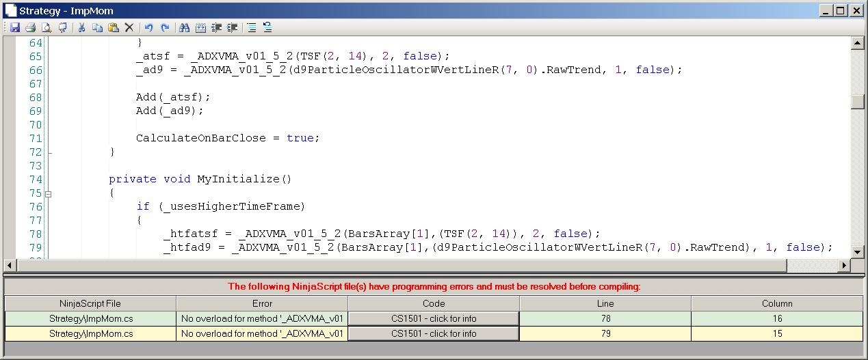Click the if (_usesHigherTimeFrame) line
The height and width of the screenshot is (360, 868).
coord(220,206)
